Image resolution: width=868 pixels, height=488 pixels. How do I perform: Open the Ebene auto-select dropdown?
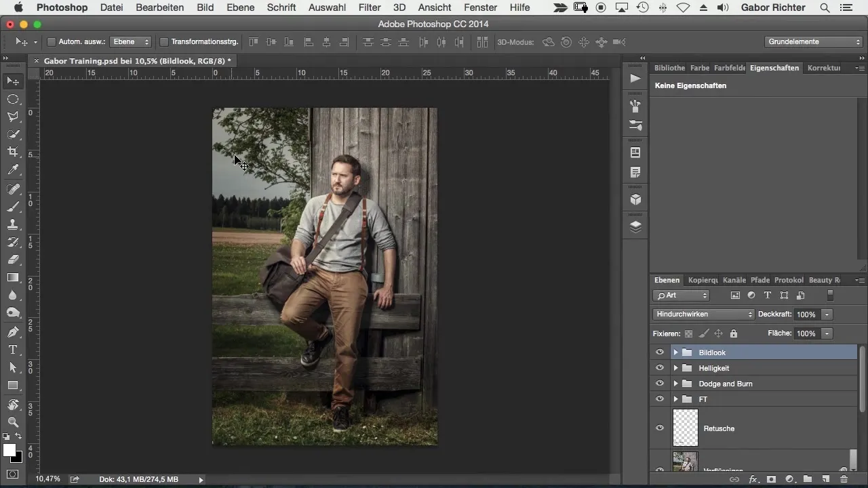pos(131,42)
